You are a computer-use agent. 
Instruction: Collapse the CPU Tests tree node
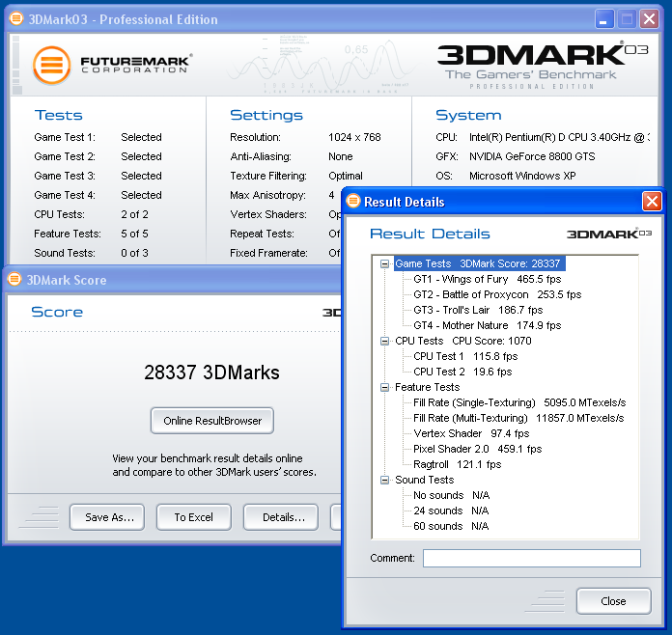point(385,341)
